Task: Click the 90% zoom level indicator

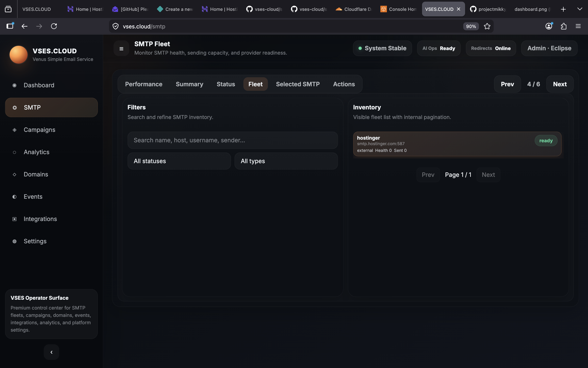Action: pyautogui.click(x=471, y=26)
